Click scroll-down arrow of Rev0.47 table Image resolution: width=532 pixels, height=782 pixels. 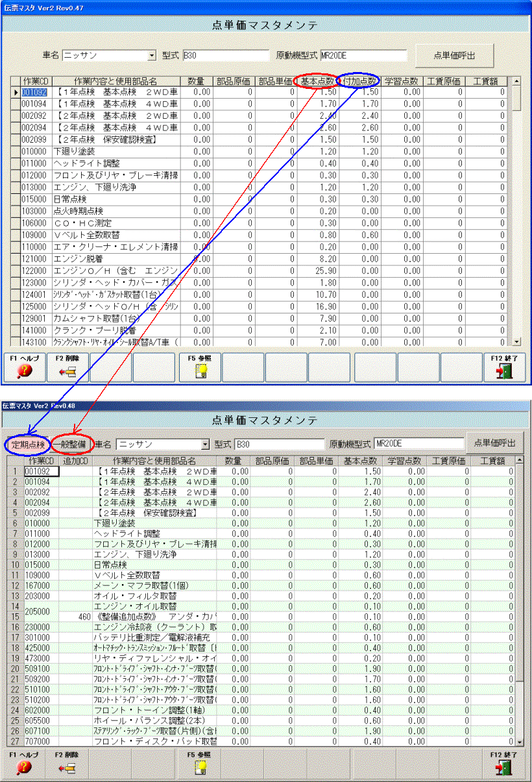pos(517,341)
